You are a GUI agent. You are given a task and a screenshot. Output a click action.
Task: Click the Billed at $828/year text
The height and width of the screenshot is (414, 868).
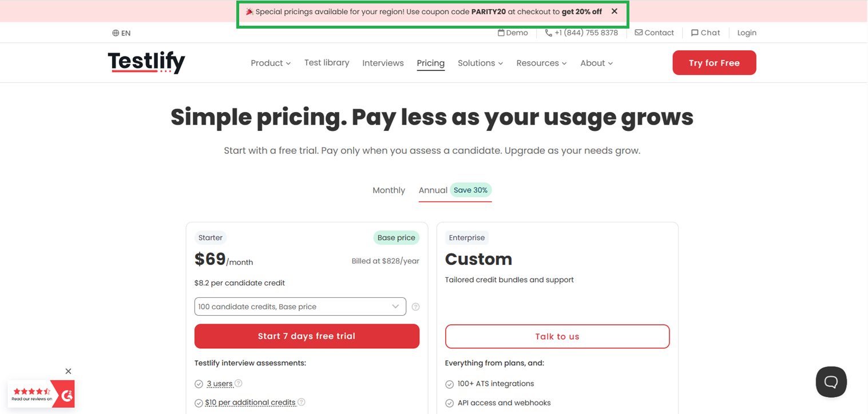386,261
